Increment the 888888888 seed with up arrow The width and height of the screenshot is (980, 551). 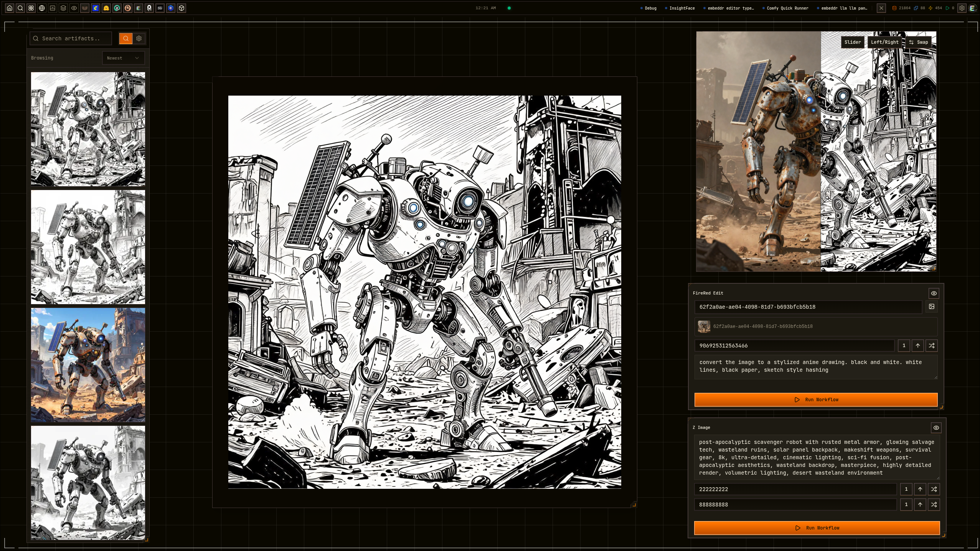coord(920,505)
